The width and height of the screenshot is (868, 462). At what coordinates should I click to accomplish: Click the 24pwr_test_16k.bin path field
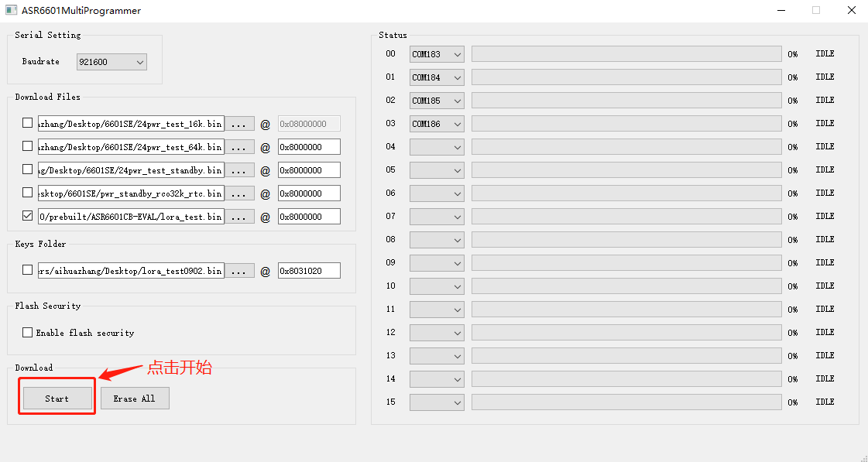click(x=131, y=124)
